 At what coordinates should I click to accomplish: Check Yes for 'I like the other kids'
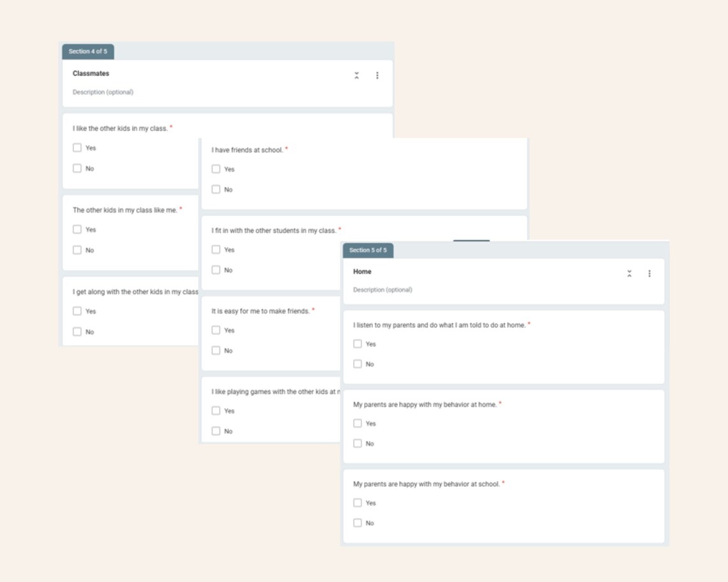coord(77,147)
